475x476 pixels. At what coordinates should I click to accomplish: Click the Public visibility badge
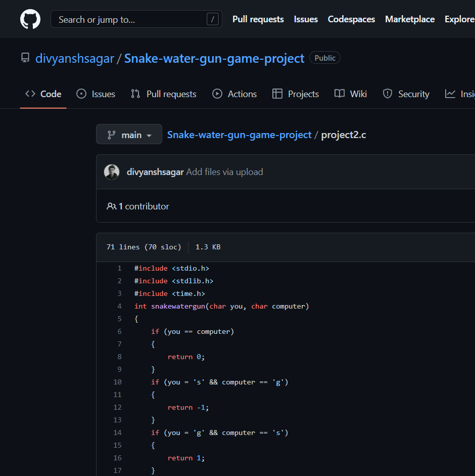[x=325, y=58]
